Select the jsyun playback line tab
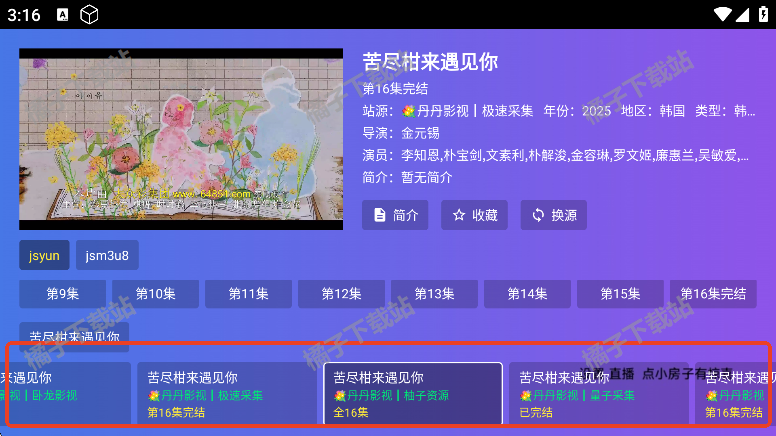This screenshot has width=776, height=436. tap(44, 255)
